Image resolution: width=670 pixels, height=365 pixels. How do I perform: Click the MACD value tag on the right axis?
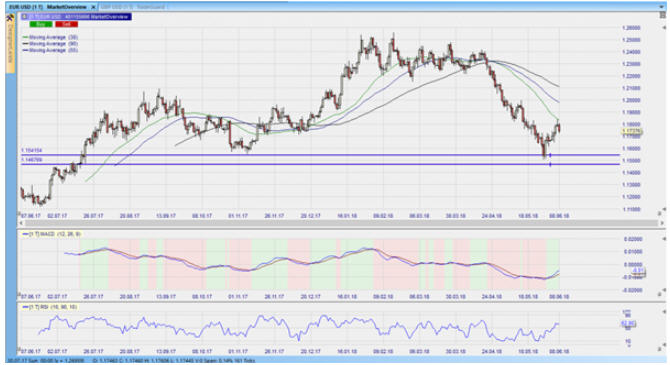[x=638, y=272]
